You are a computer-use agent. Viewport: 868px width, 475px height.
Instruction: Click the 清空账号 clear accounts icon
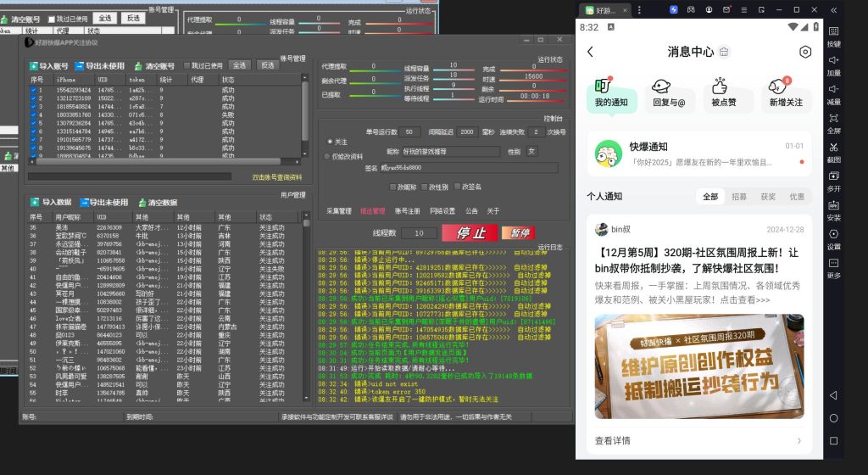tap(138, 66)
